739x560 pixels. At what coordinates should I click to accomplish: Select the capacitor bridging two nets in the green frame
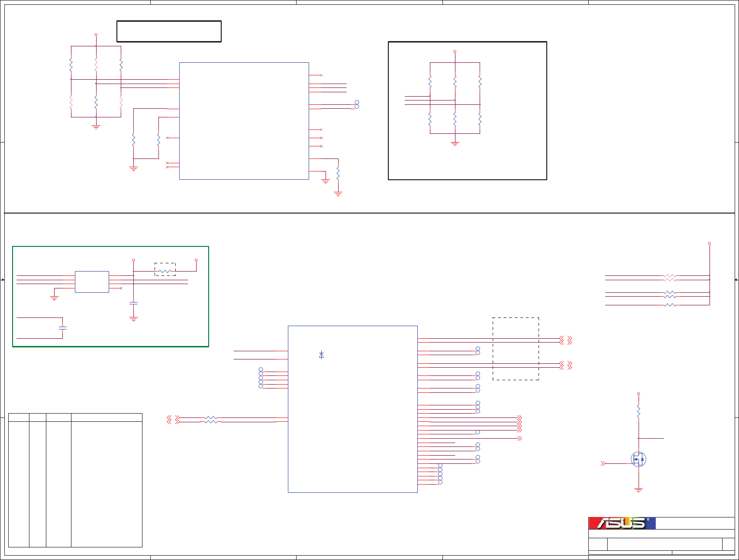click(62, 328)
